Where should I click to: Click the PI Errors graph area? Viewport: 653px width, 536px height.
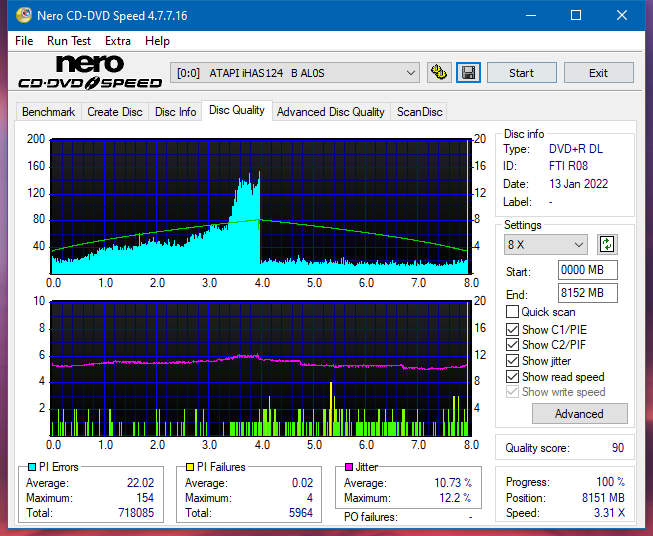coord(261,206)
